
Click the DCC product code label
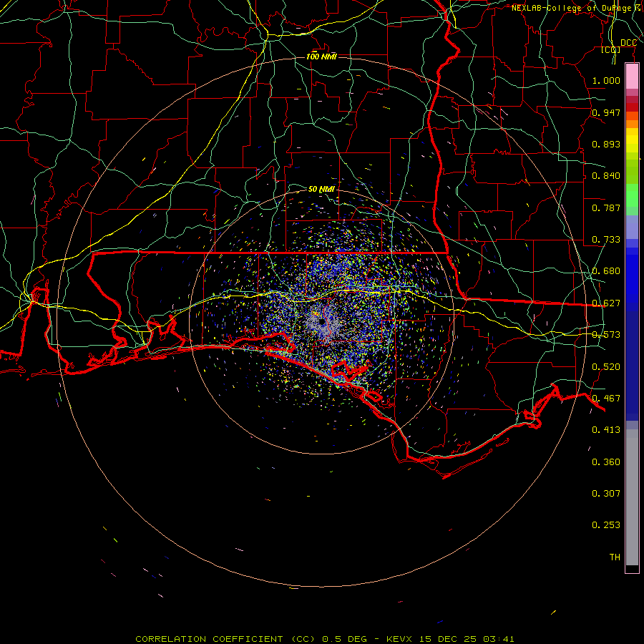click(x=628, y=43)
